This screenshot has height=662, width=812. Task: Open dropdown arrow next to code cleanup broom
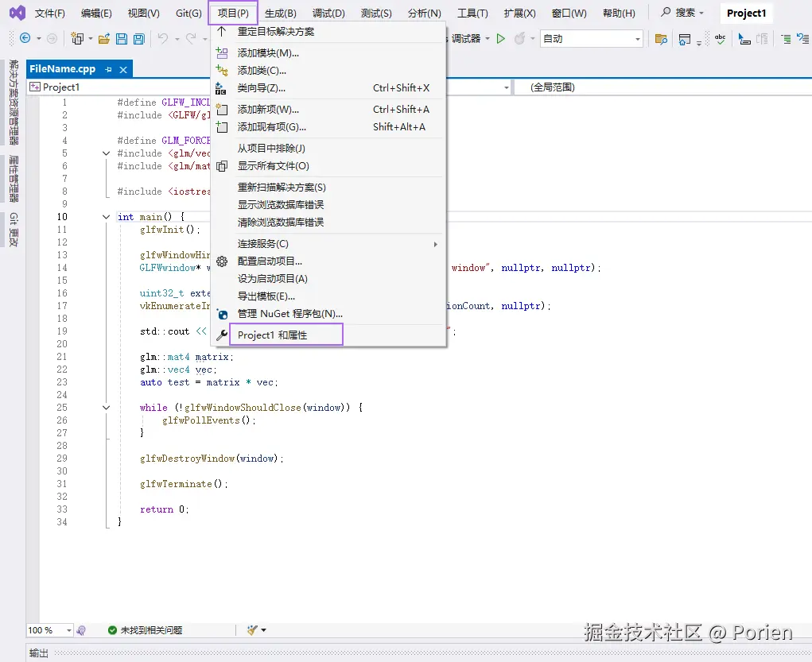(263, 630)
